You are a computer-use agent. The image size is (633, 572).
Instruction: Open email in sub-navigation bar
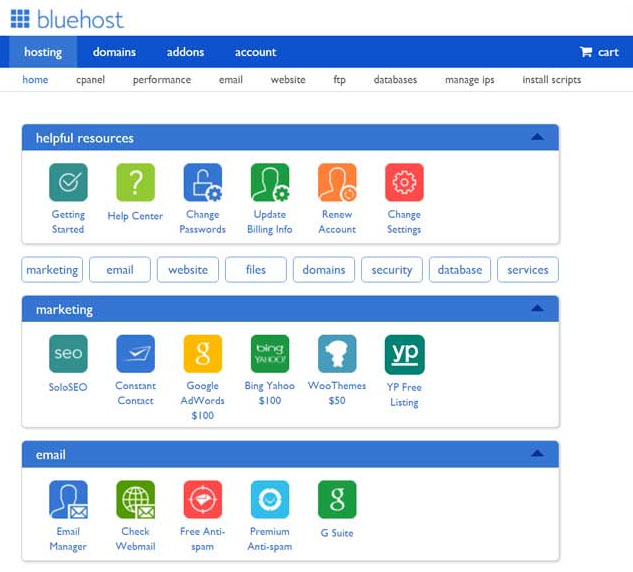(x=231, y=80)
